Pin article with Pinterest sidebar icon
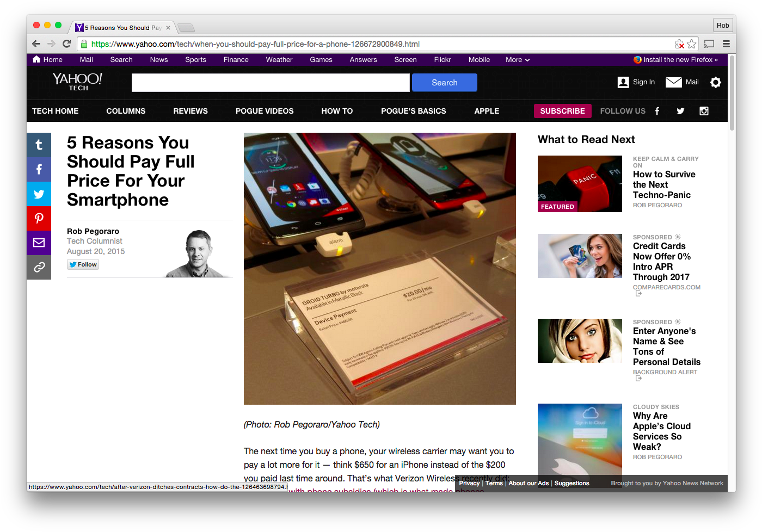 (x=39, y=218)
